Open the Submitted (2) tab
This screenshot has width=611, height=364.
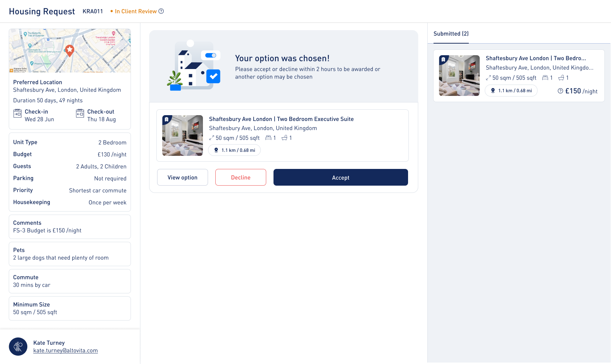coord(451,34)
